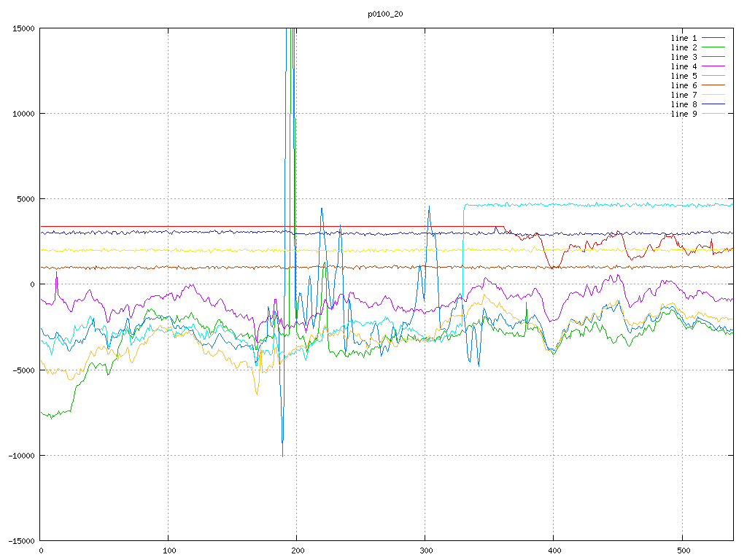Image resolution: width=747 pixels, height=560 pixels.
Task: Click the 15000 y-axis tick label
Action: (23, 28)
